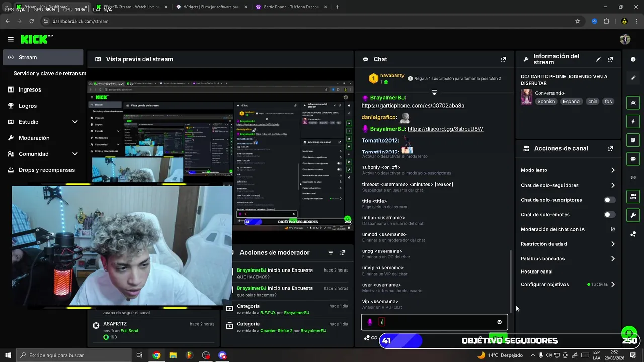The image size is (644, 362).
Task: Click the Windows search box
Action: [73, 355]
